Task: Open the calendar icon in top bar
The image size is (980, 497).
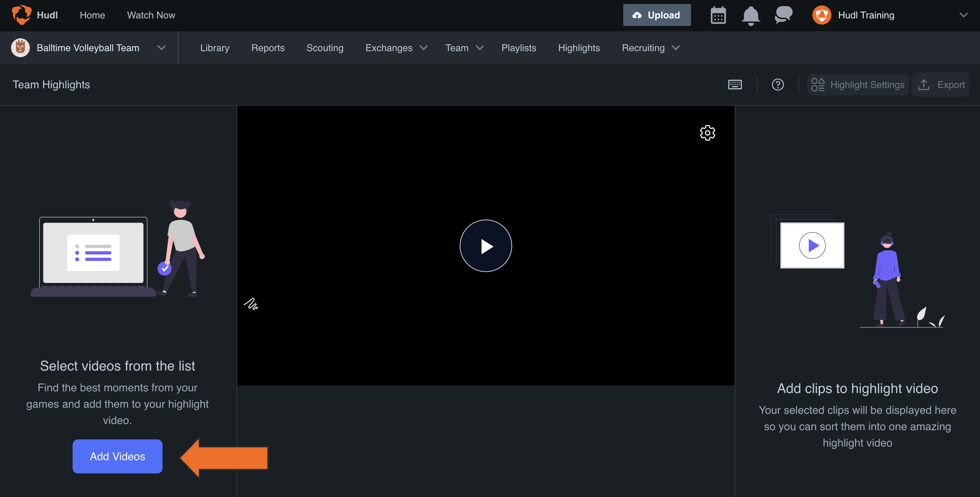Action: [x=718, y=15]
